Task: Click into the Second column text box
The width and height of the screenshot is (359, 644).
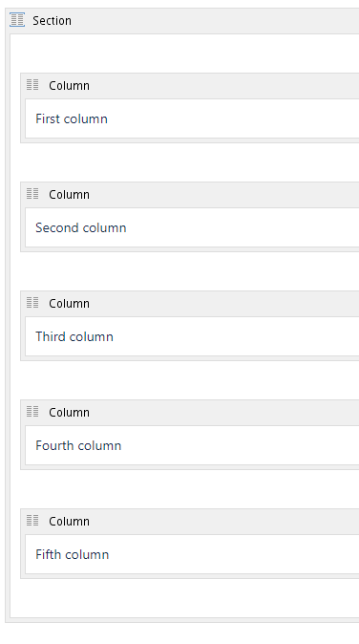Action: tap(192, 227)
